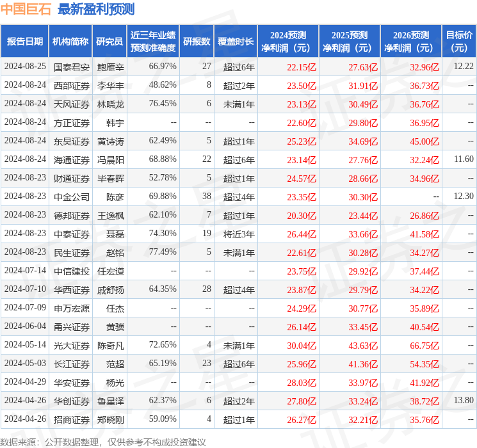Click target price 12.22
This screenshot has width=477, height=448.
click(464, 66)
